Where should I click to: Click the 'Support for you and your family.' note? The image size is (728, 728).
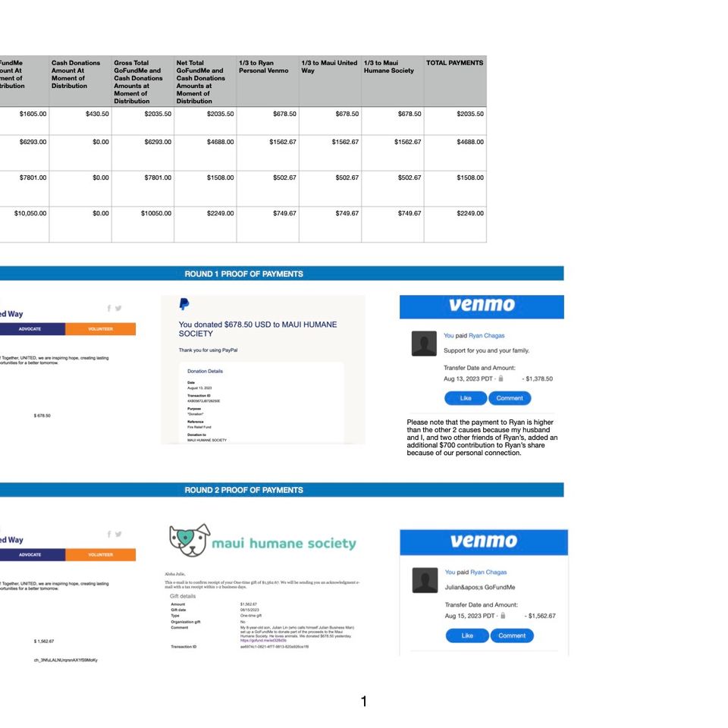click(x=487, y=350)
